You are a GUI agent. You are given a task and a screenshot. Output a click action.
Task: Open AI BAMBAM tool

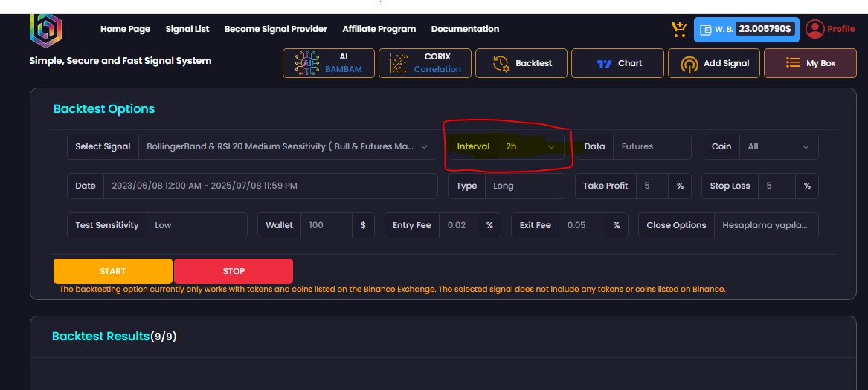(329, 63)
